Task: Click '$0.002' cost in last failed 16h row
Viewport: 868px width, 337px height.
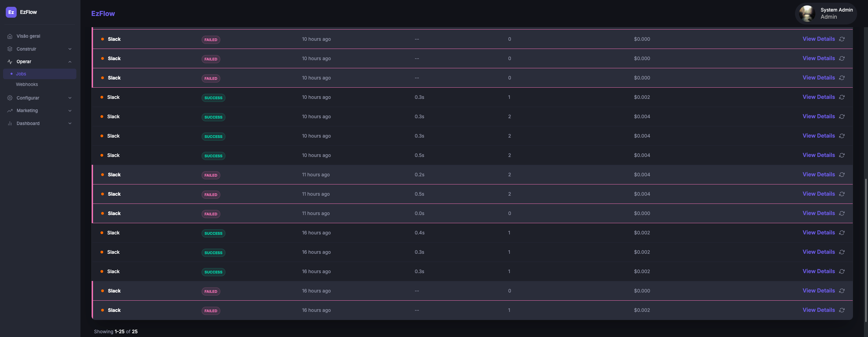Action: click(x=642, y=310)
